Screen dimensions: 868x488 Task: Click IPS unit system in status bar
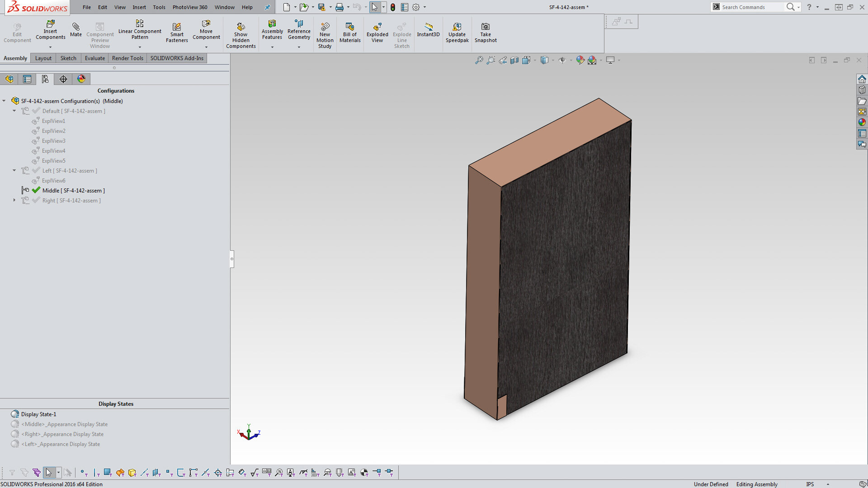810,484
